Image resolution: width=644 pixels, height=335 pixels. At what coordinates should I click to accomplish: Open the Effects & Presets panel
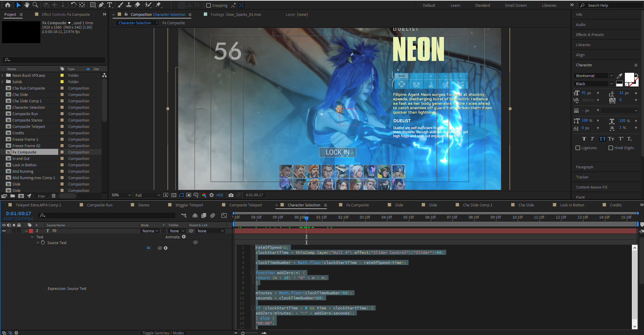click(590, 35)
